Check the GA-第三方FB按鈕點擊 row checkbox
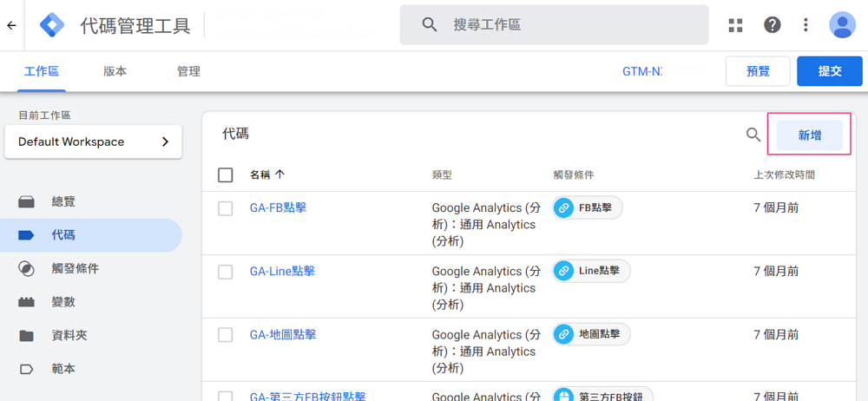This screenshot has height=401, width=868. 226,396
